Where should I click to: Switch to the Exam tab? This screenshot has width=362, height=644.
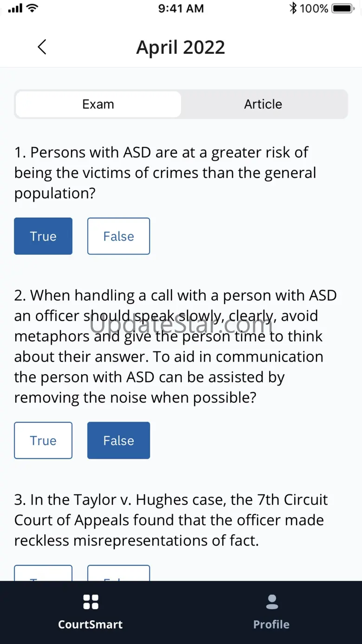[x=98, y=104]
